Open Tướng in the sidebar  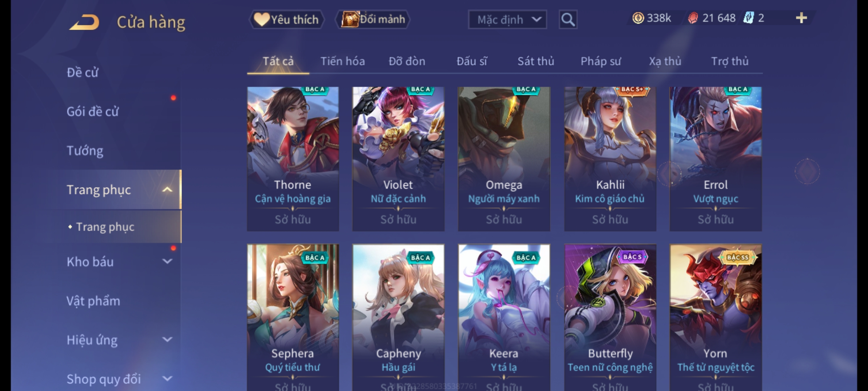pos(85,151)
